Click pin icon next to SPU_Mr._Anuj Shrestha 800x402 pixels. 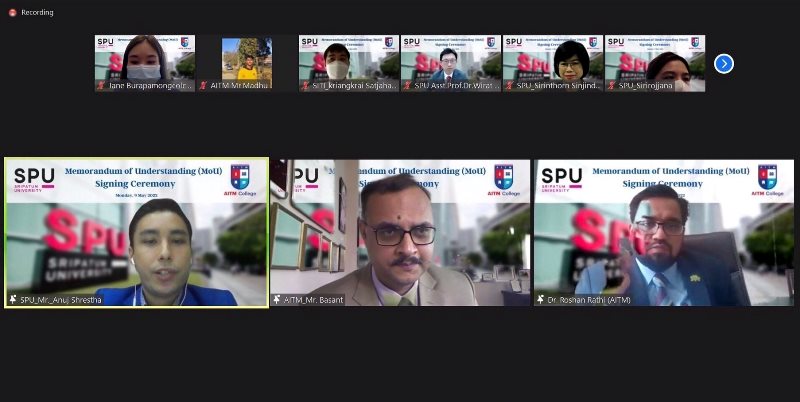[x=13, y=299]
